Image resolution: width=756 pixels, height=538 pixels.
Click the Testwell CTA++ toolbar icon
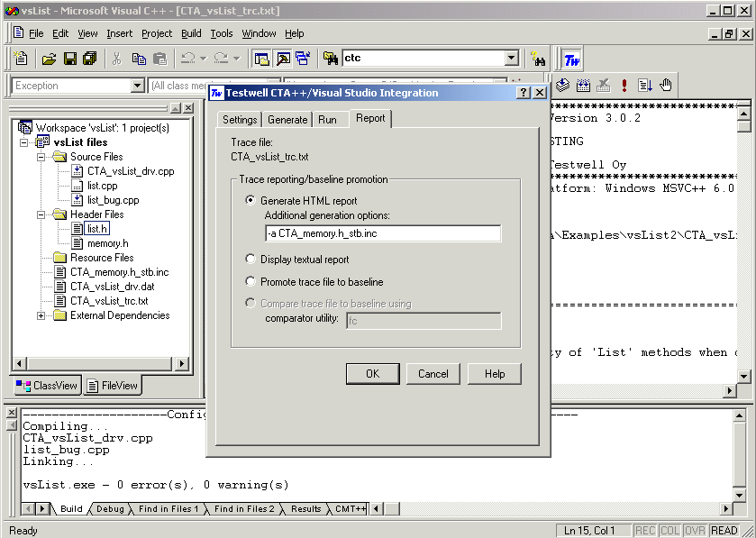(x=571, y=59)
